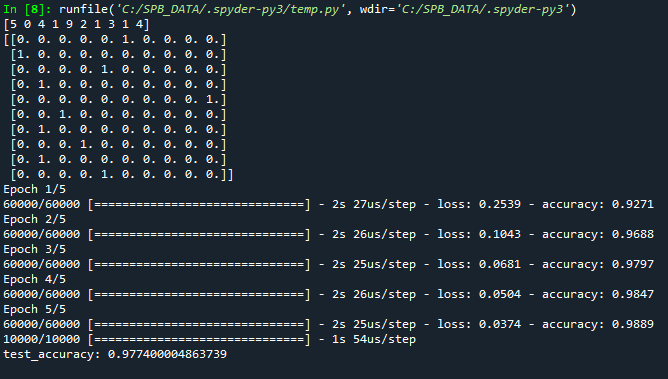Click the 'Epoch 5/5' line

pos(35,310)
